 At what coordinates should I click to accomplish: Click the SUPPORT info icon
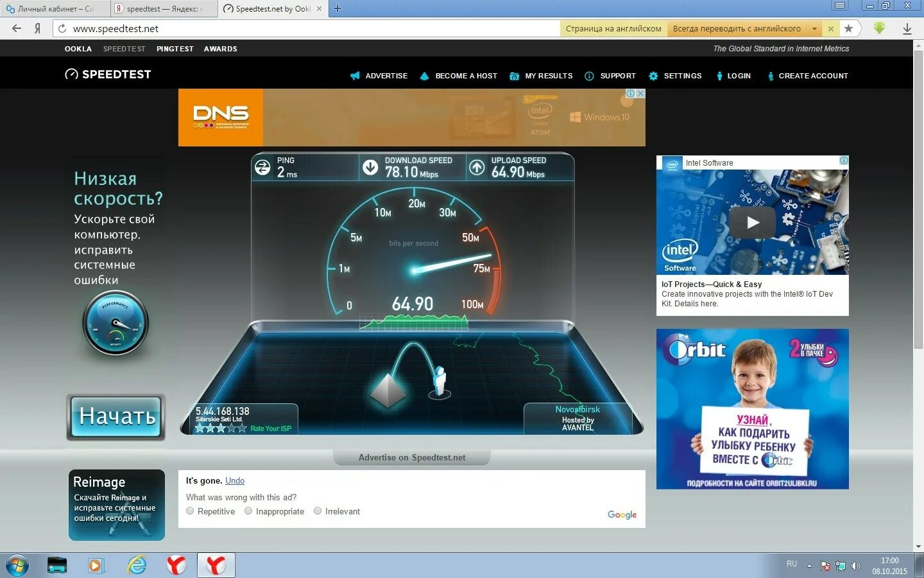(589, 76)
